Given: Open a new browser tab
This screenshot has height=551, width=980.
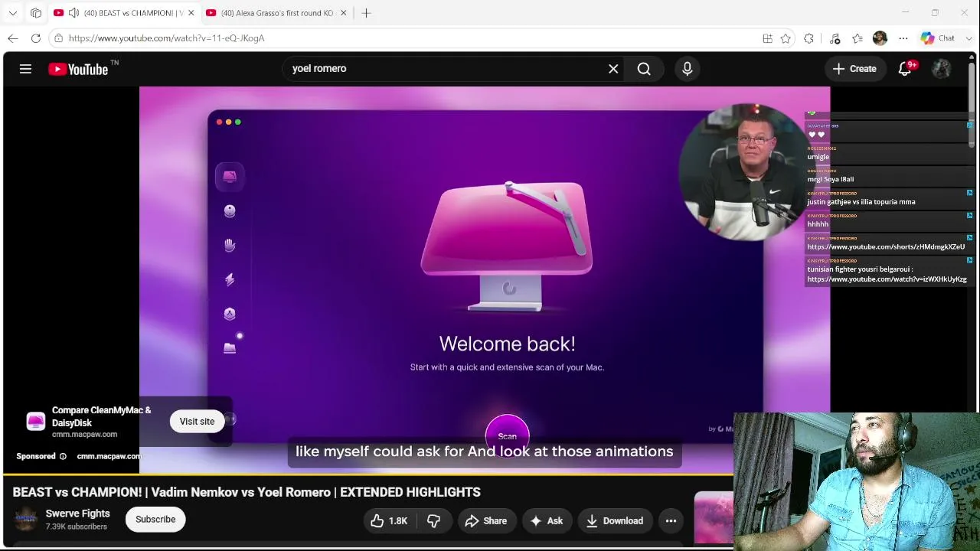Looking at the screenshot, I should click(366, 13).
